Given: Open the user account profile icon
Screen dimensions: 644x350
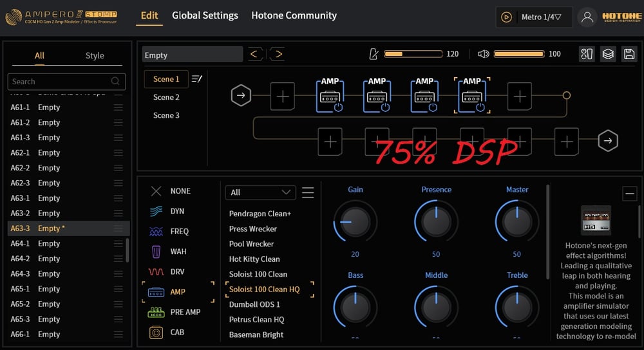Looking at the screenshot, I should [x=587, y=17].
